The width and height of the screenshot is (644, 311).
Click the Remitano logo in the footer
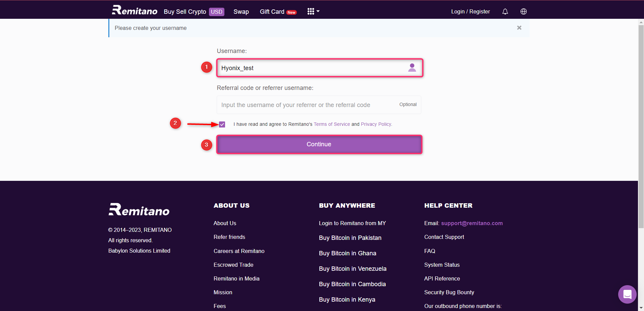[x=139, y=209]
